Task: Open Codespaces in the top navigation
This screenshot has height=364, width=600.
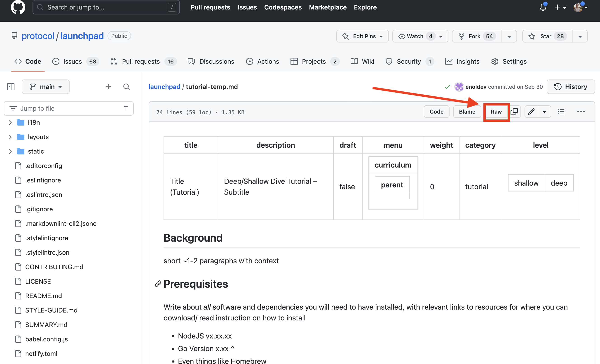Action: click(283, 7)
